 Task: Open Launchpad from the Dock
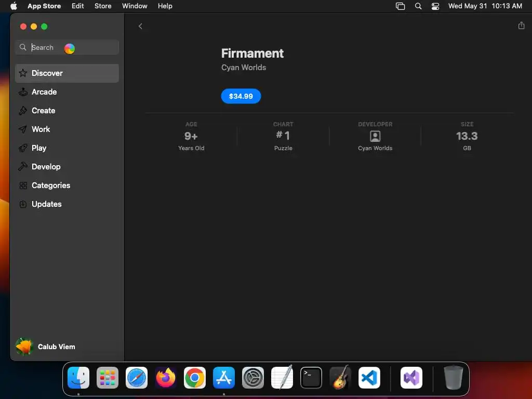pos(108,378)
